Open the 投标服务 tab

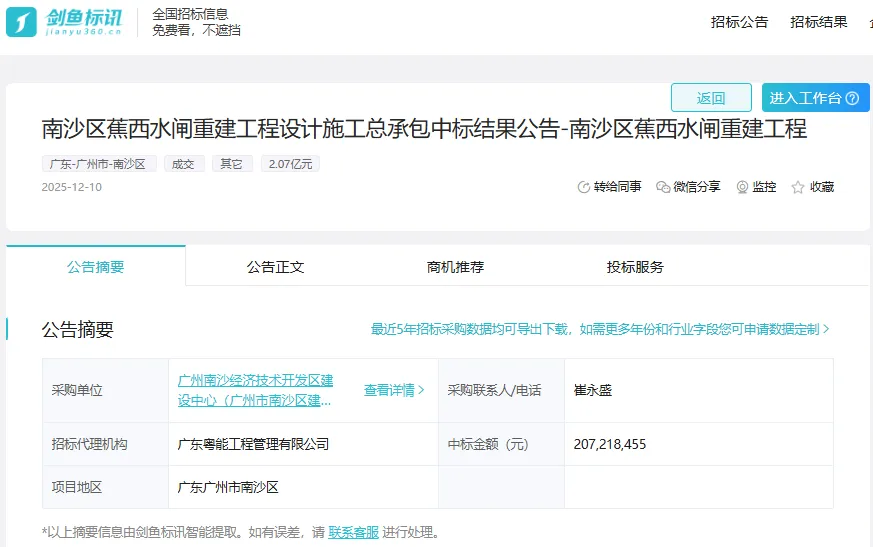(x=635, y=267)
